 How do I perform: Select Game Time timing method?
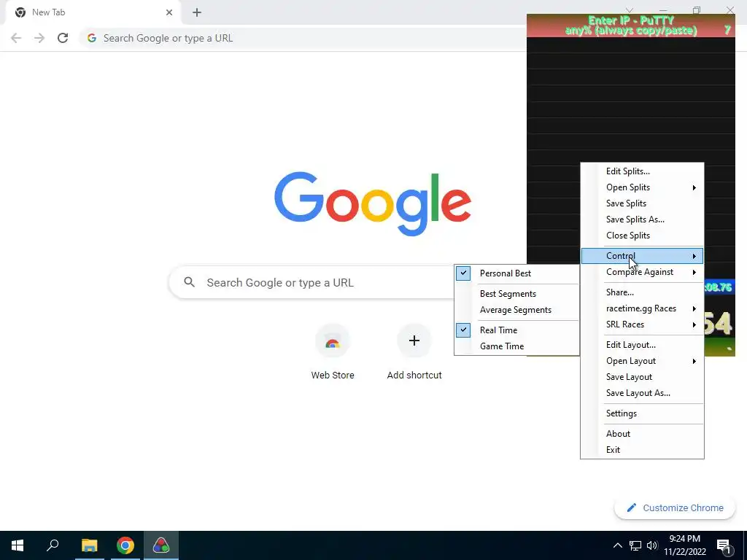pyautogui.click(x=517, y=346)
